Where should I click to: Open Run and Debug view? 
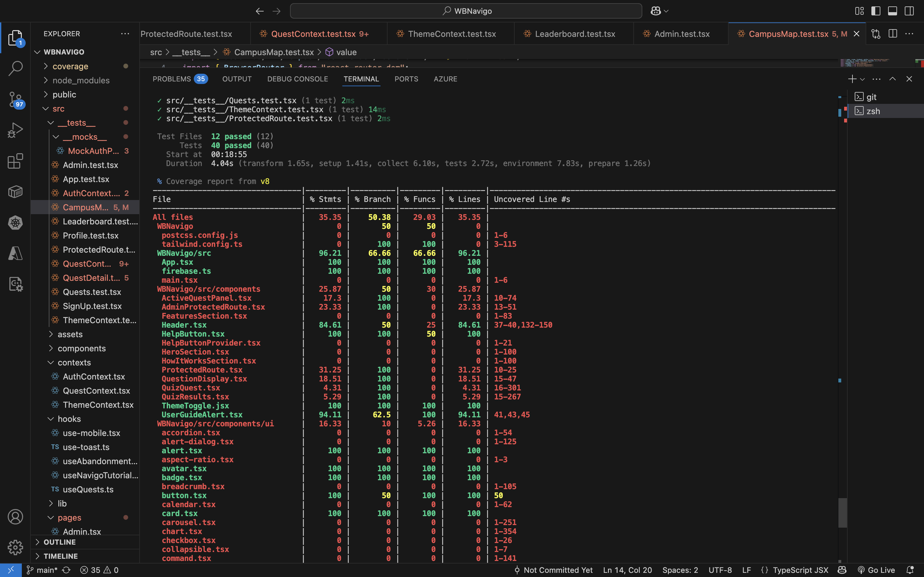click(x=15, y=130)
